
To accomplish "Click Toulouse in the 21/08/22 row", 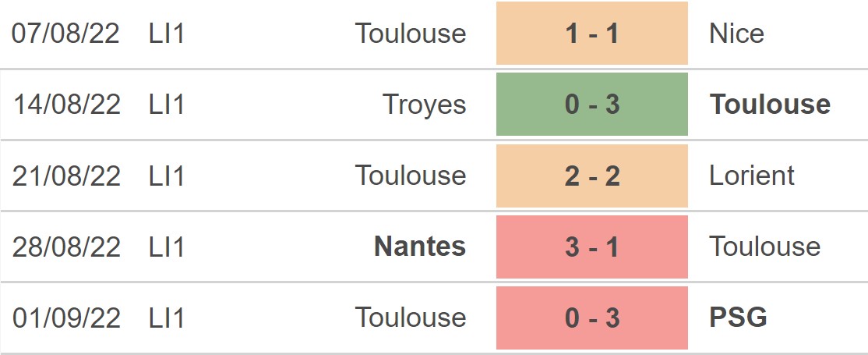I will (411, 176).
